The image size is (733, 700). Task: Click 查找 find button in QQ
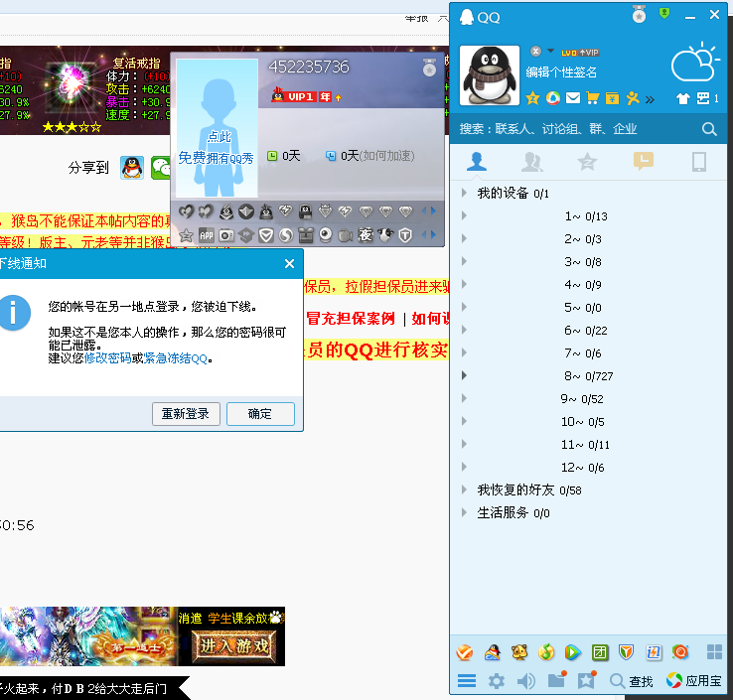[x=632, y=681]
